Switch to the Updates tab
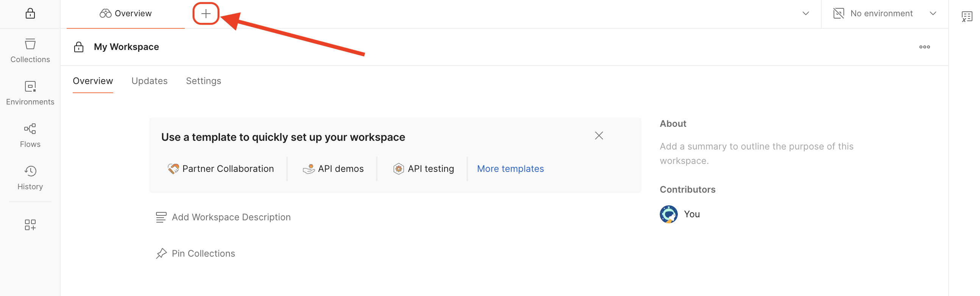Screen dimensions: 980x296 point(150,81)
